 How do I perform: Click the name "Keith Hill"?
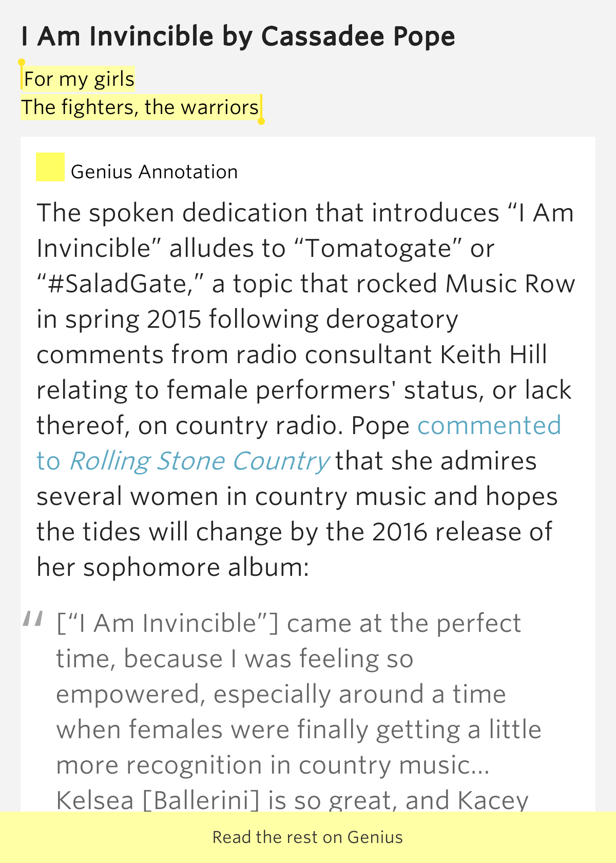click(493, 355)
